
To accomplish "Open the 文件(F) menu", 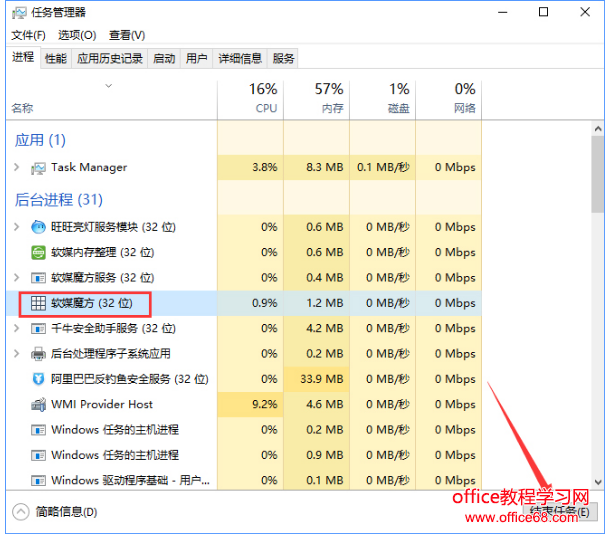I will (28, 35).
